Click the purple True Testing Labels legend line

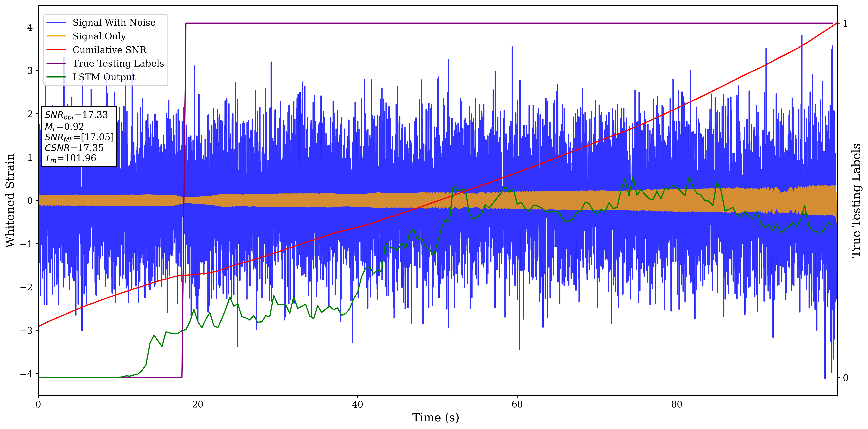(56, 63)
